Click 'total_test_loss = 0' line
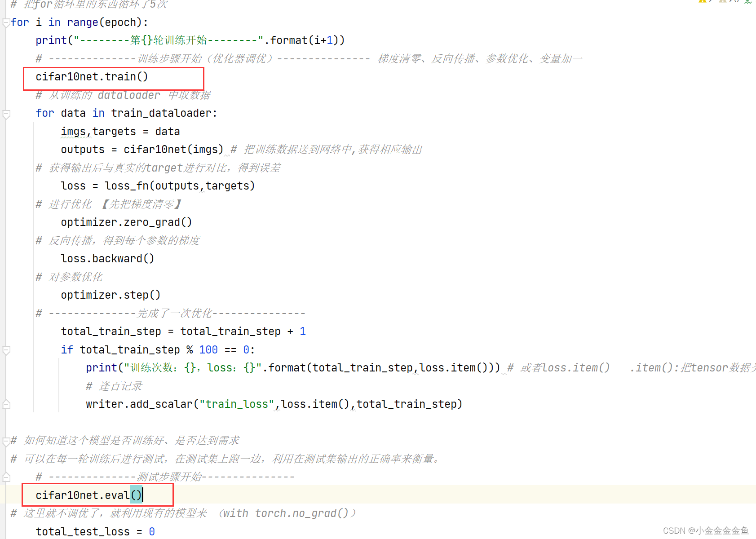This screenshot has height=539, width=756. [x=95, y=532]
